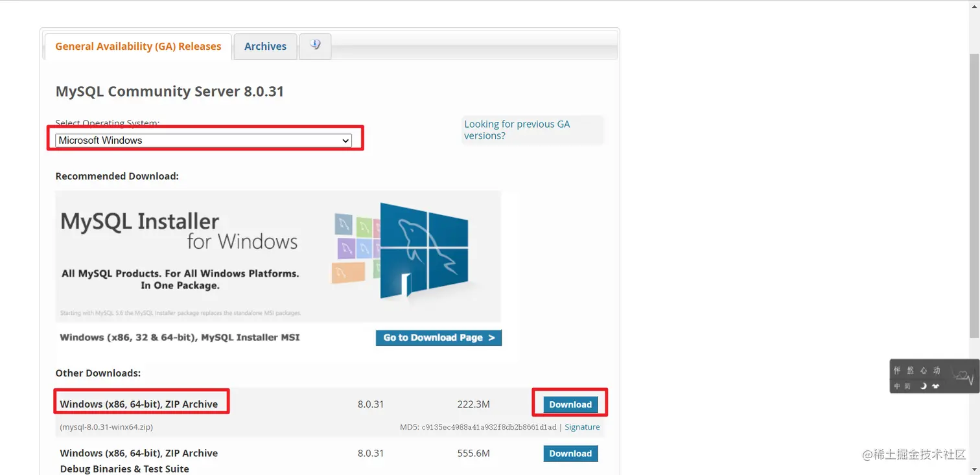Click the 'Other Downloads:' label
Screen dimensions: 980x475
click(98, 373)
